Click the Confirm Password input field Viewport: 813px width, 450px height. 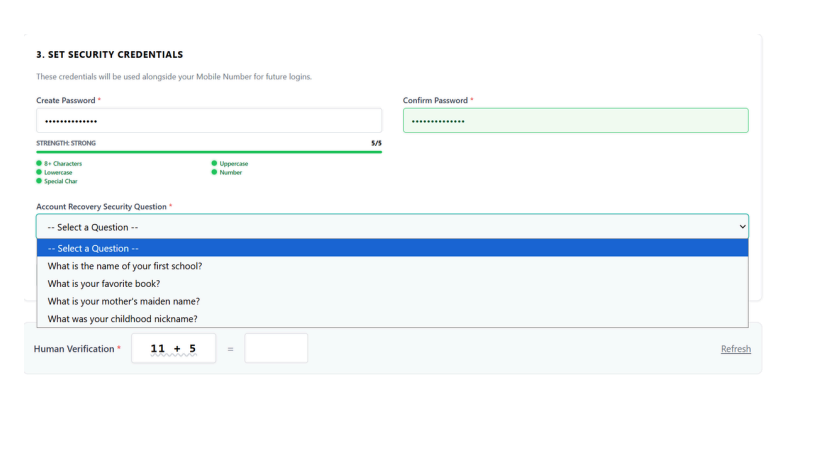click(x=575, y=121)
